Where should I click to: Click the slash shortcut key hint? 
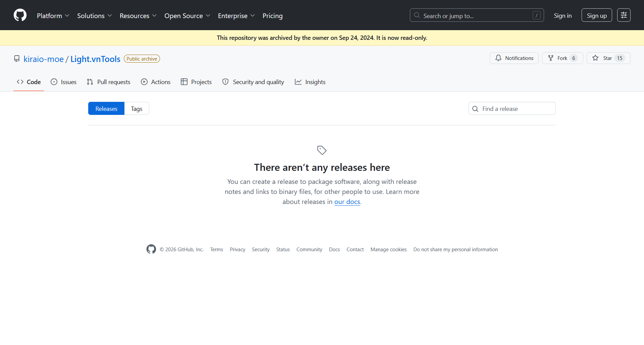[536, 15]
